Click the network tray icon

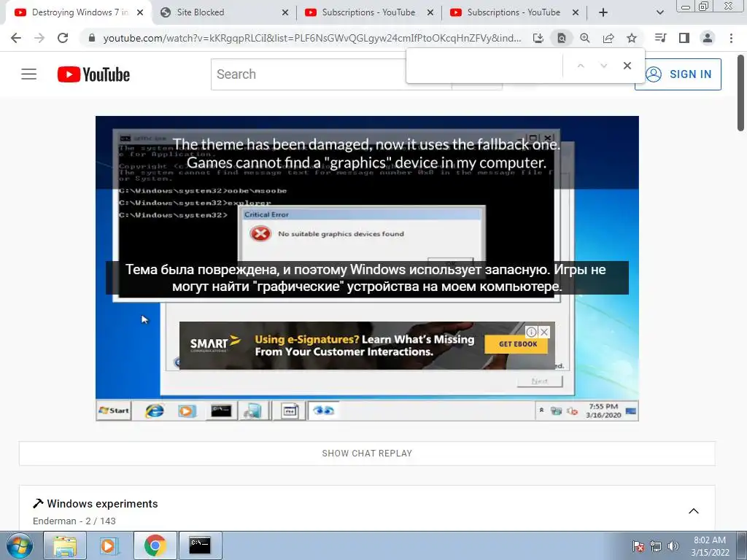(x=656, y=546)
